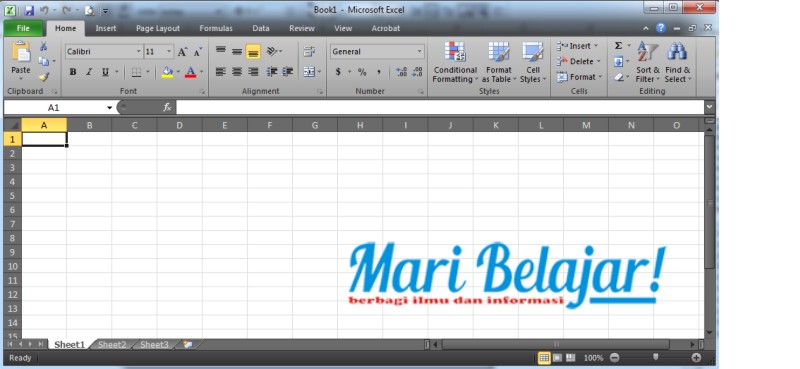800x369 pixels.
Task: Apply the Fill Color bucket
Action: [167, 72]
